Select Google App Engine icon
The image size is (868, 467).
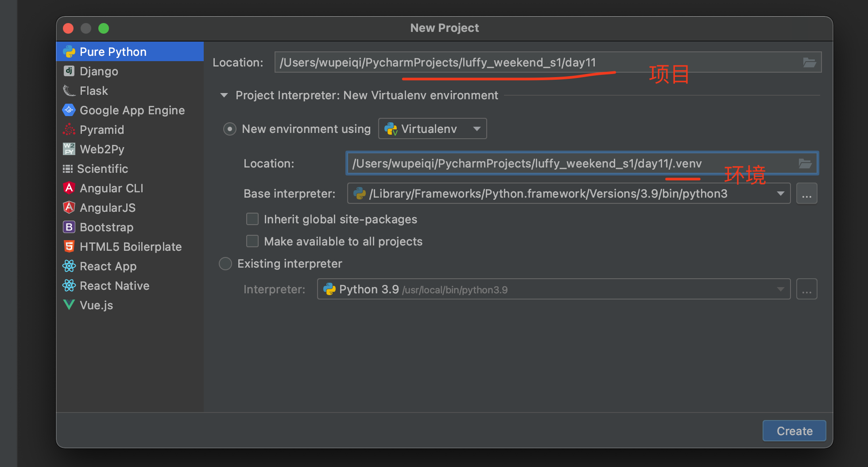(69, 110)
